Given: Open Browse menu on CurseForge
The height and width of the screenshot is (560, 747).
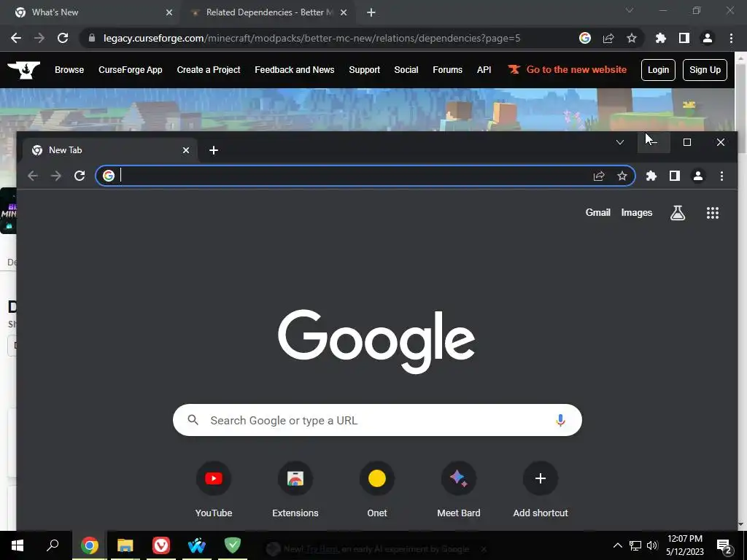Looking at the screenshot, I should pyautogui.click(x=69, y=70).
